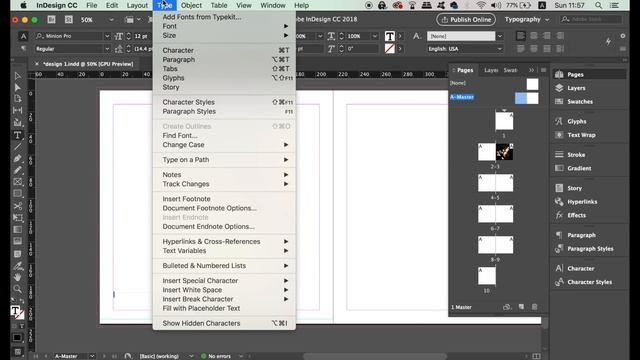Viewport: 640px width, 360px height.
Task: Select the 2-3 spread thumbnail
Action: coord(496,152)
